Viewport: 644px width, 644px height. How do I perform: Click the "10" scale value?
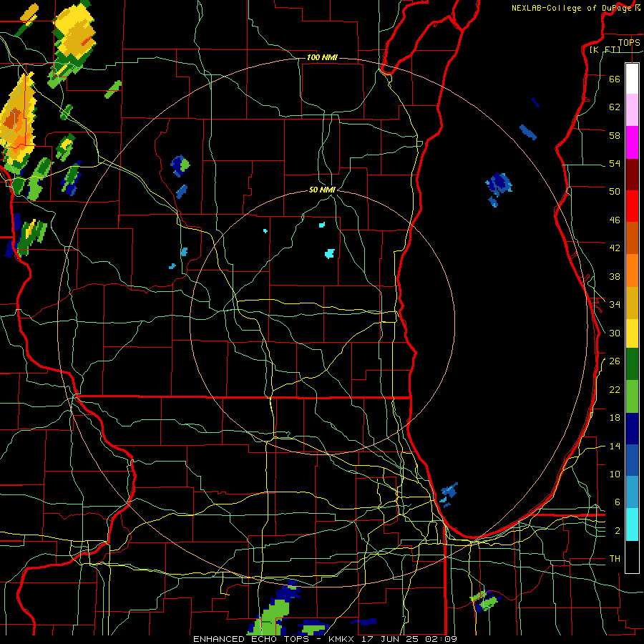(615, 474)
